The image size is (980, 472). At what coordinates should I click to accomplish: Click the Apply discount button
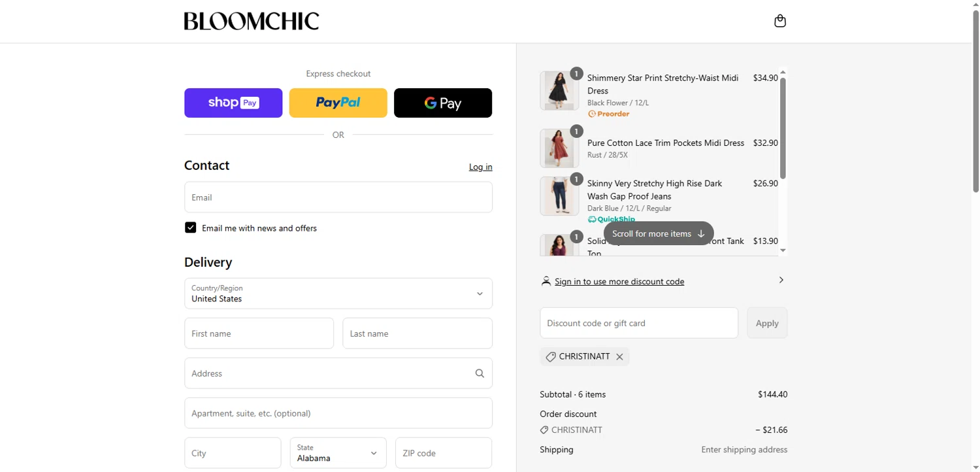coord(767,323)
